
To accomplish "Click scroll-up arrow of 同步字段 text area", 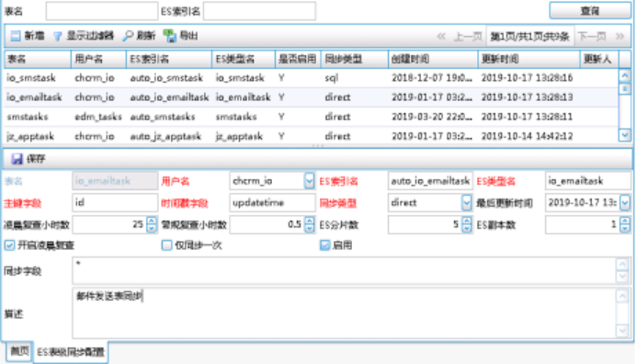I will [x=622, y=264].
